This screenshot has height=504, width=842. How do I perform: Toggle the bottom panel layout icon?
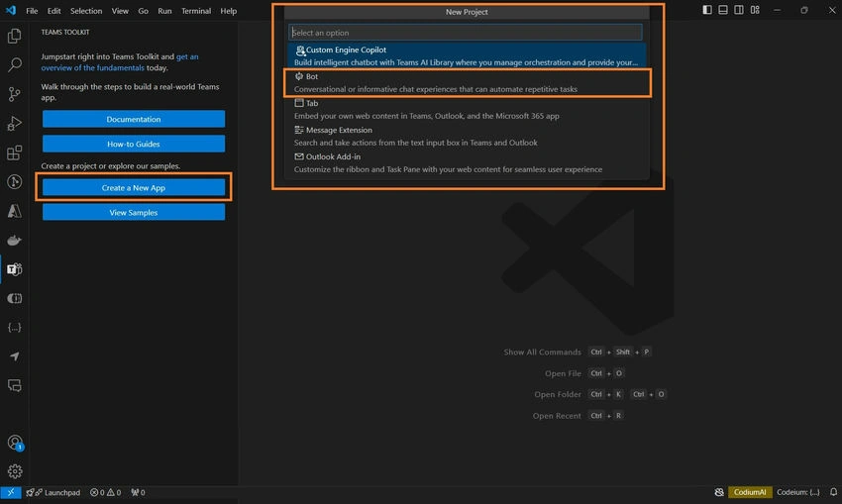(723, 10)
